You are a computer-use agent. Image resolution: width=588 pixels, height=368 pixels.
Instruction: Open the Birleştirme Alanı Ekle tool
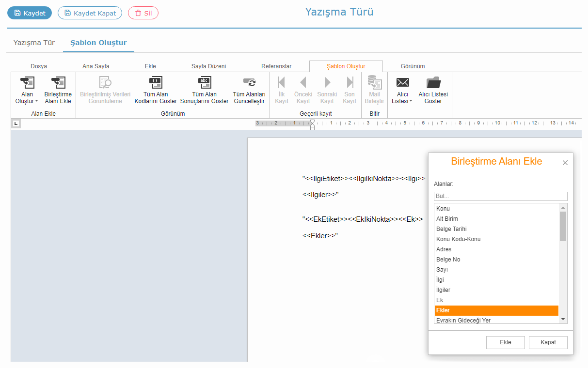tap(58, 91)
